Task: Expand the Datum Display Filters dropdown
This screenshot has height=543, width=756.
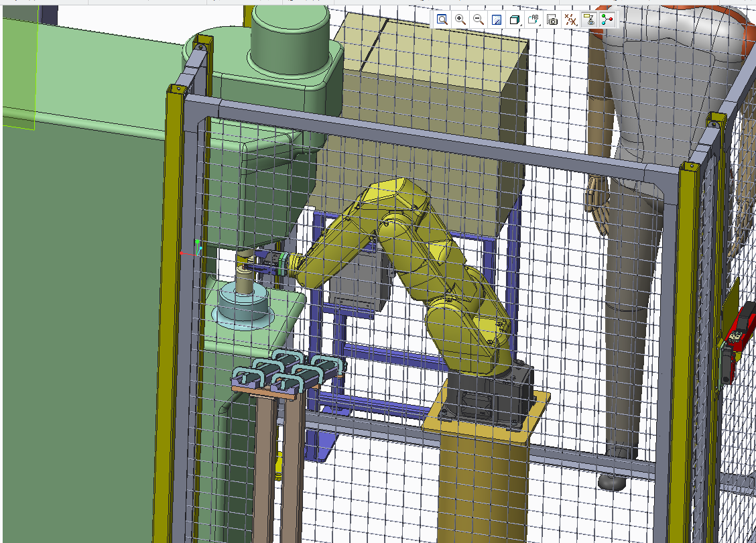Action: coord(570,20)
